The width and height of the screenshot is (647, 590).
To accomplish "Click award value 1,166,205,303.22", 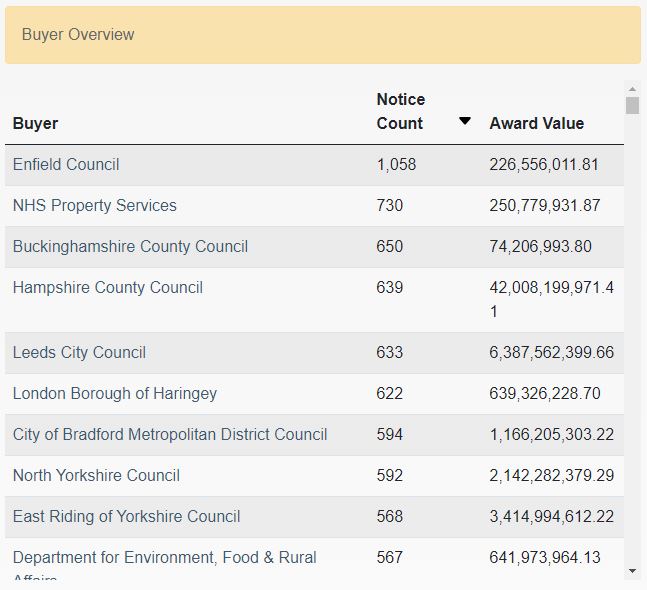I will [x=552, y=434].
